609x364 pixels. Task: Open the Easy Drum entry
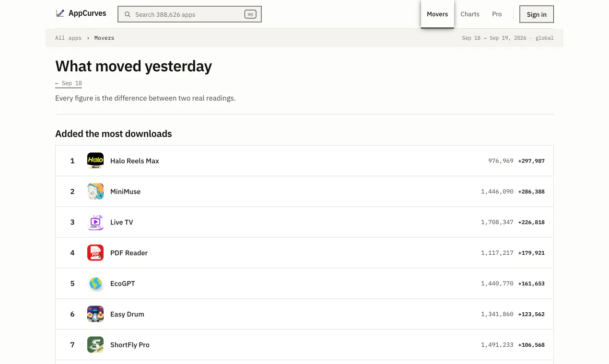[304, 314]
